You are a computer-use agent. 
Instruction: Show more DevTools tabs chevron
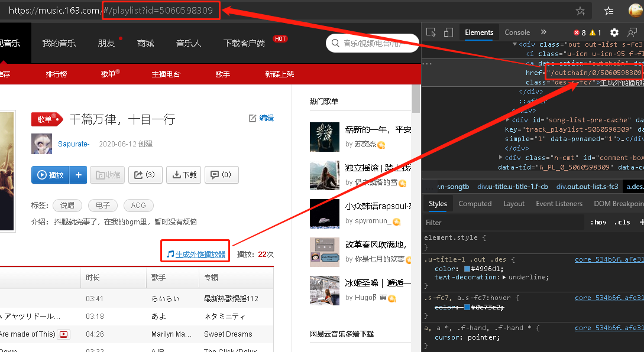pyautogui.click(x=543, y=32)
